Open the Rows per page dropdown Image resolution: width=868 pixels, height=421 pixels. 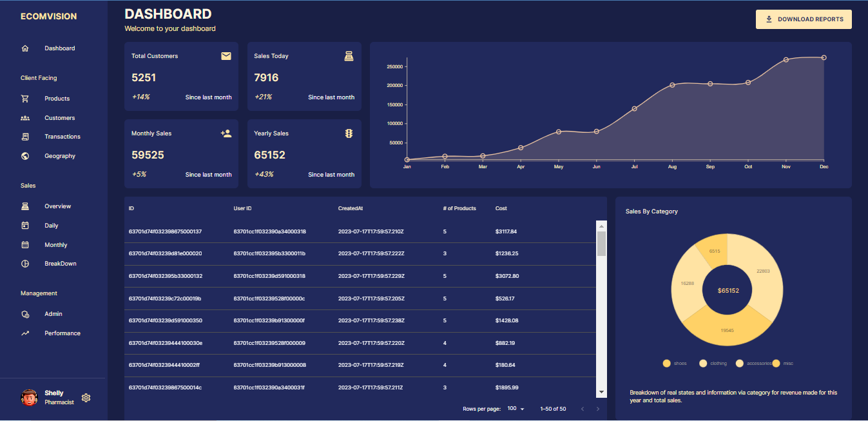coord(516,408)
